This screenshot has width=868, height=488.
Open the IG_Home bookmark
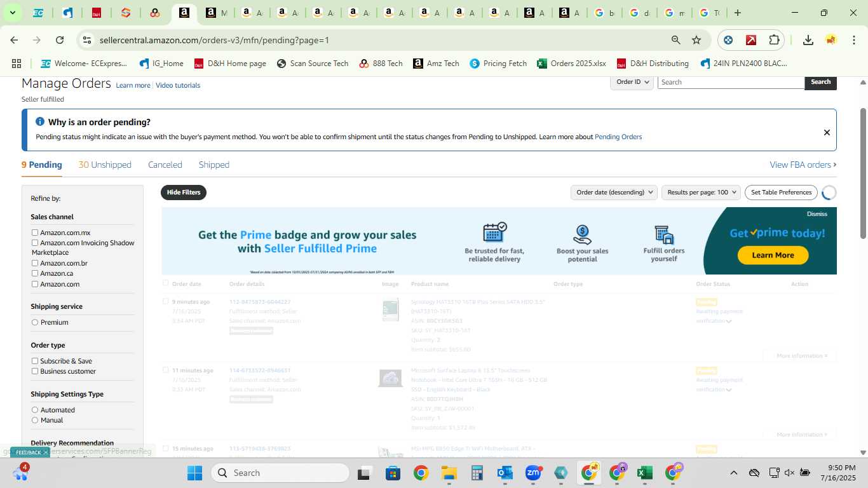[x=161, y=64]
